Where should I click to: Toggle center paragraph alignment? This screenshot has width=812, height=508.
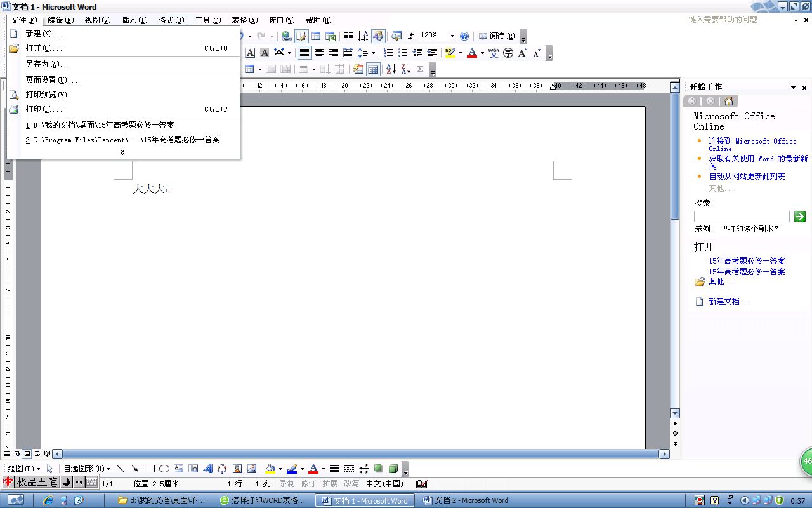click(x=319, y=53)
